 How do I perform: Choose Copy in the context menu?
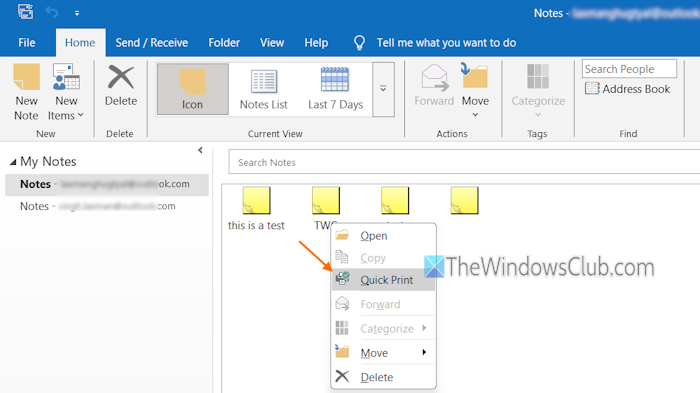point(383,258)
